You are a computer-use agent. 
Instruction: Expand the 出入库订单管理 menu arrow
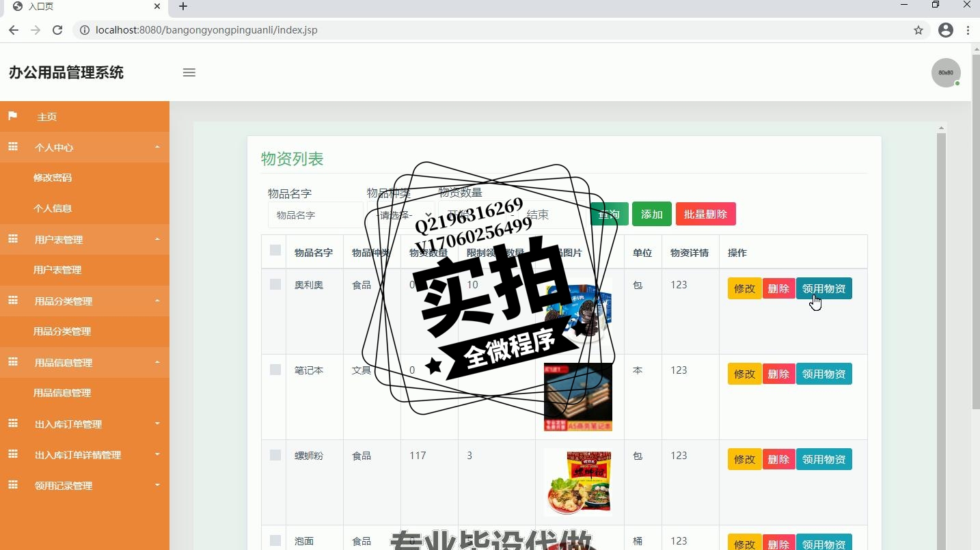click(x=157, y=424)
